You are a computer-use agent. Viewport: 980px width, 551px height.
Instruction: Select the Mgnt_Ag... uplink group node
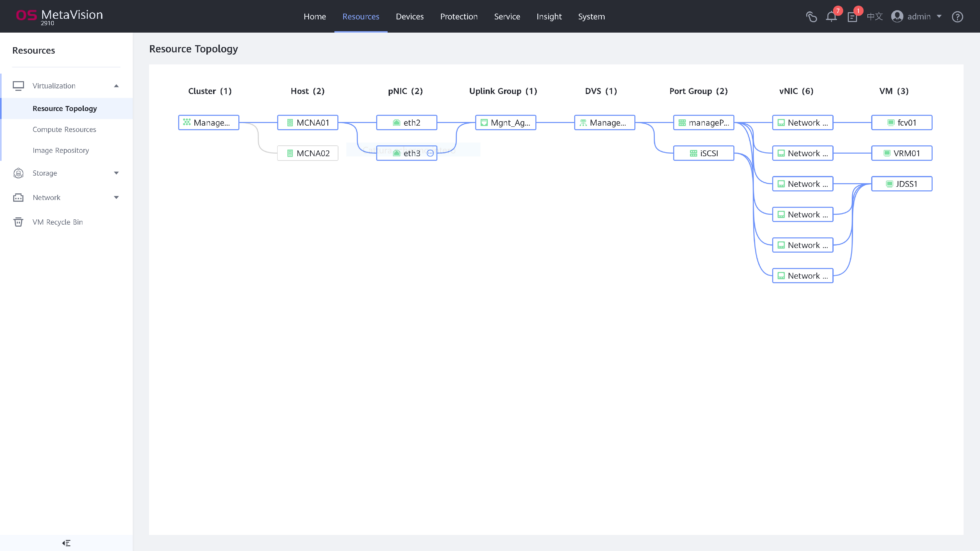(x=506, y=122)
